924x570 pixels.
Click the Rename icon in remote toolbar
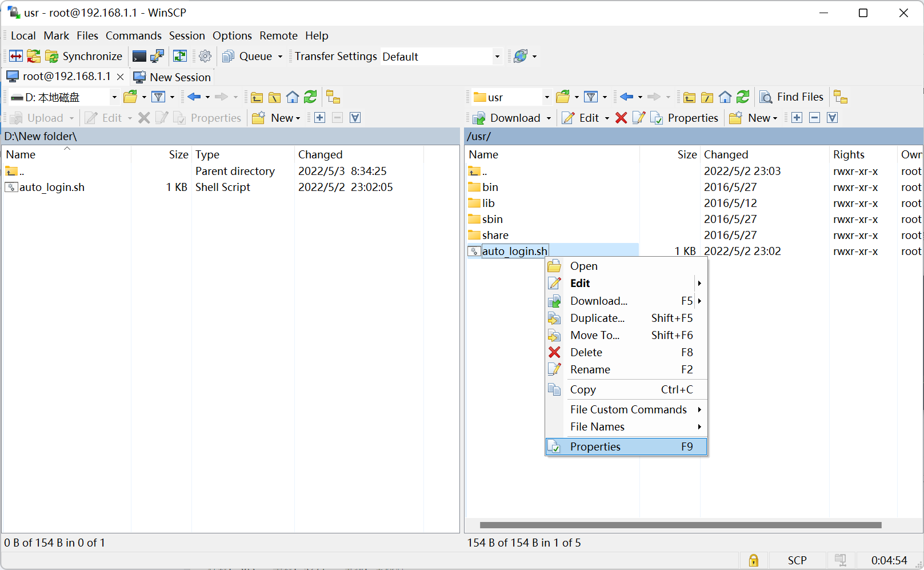click(x=639, y=118)
